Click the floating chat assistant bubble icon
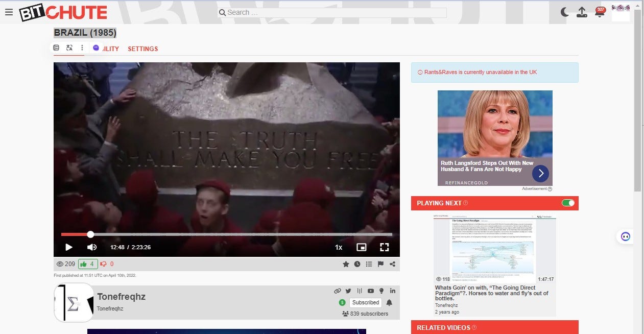644x334 pixels. (x=626, y=236)
